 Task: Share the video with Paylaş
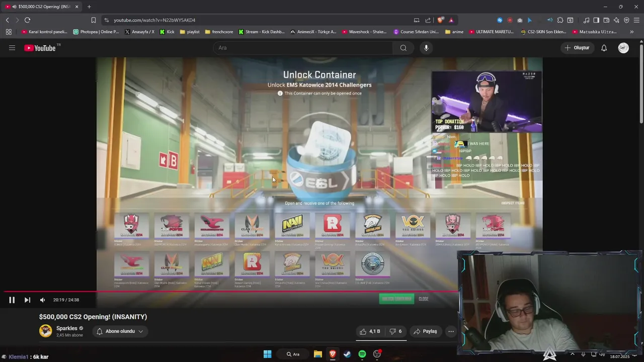click(425, 331)
